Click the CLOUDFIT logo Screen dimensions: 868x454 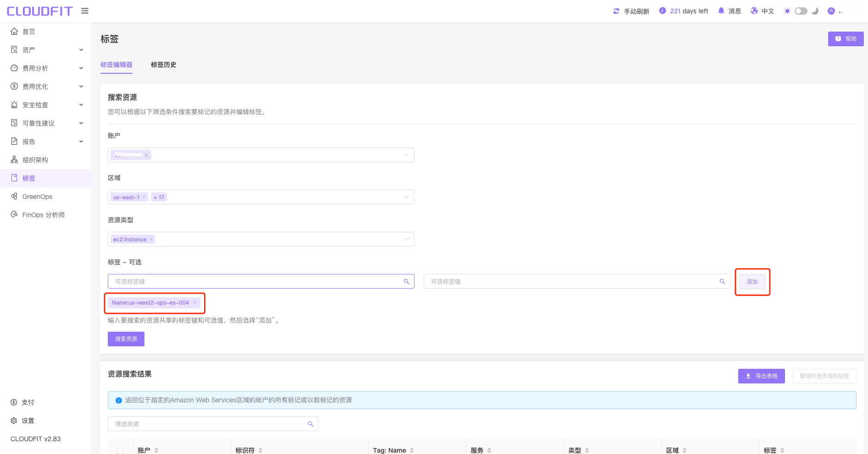pyautogui.click(x=39, y=11)
